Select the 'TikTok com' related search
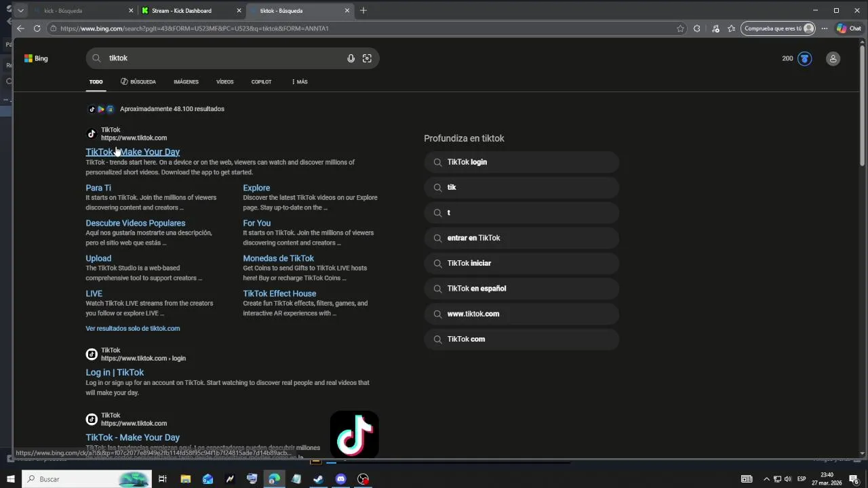 coord(521,339)
